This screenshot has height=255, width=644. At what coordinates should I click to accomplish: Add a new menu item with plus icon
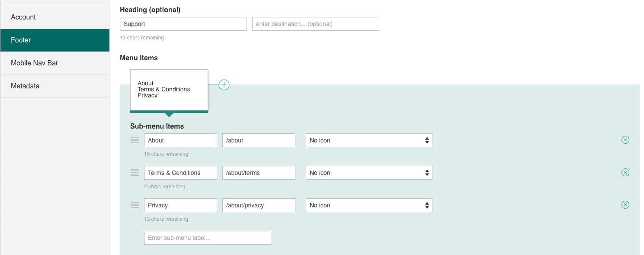[x=224, y=85]
